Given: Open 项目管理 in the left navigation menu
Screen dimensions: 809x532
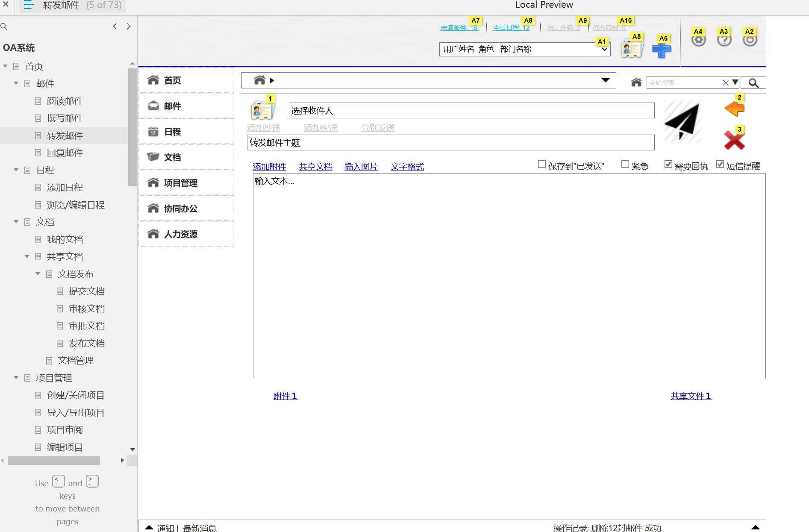Looking at the screenshot, I should (186, 183).
